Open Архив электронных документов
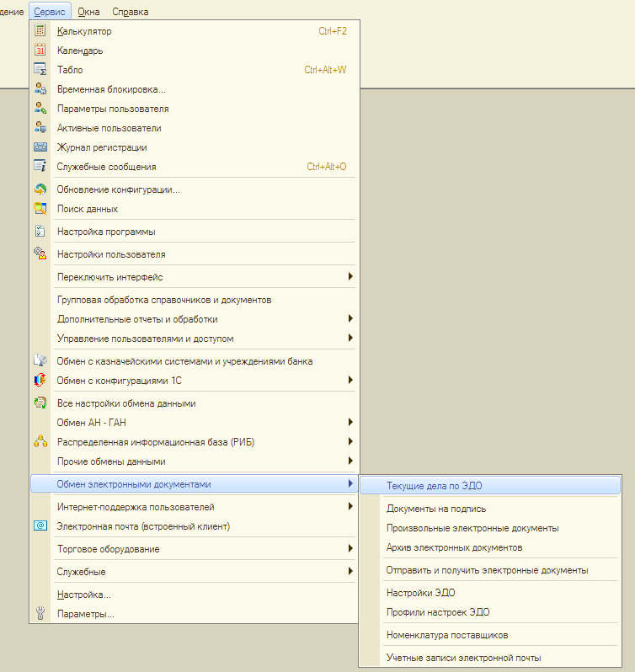Screen dimensions: 635x672 (x=454, y=547)
